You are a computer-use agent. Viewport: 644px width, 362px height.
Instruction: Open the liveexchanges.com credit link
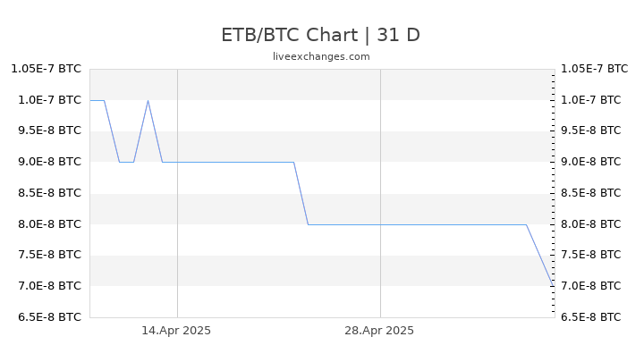pos(321,56)
